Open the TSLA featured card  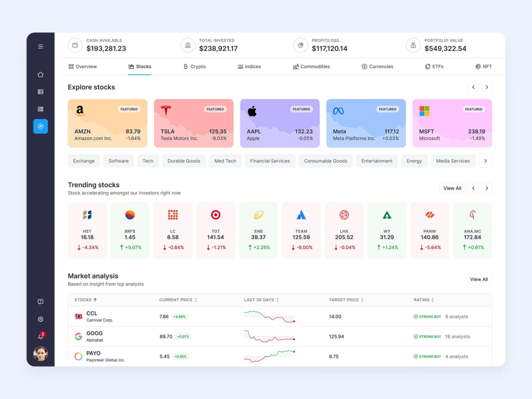pos(194,123)
